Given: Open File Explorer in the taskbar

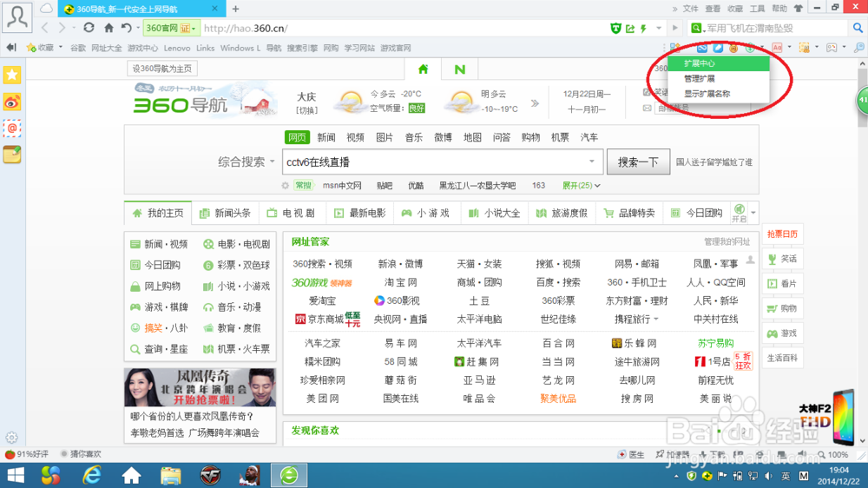Looking at the screenshot, I should pyautogui.click(x=170, y=475).
